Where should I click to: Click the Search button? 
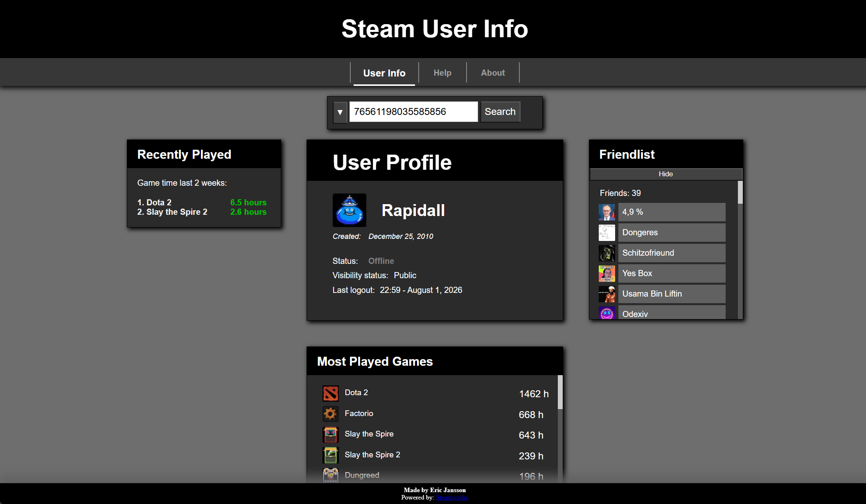pos(500,112)
